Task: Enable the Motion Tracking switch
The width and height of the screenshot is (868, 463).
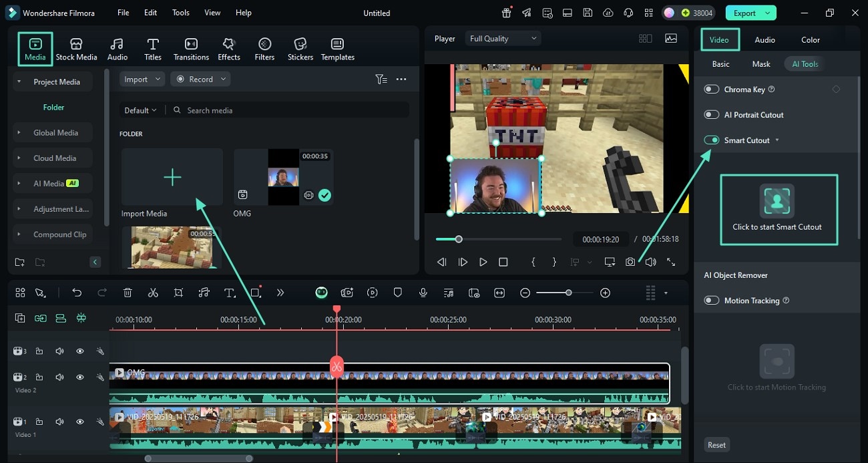Action: coord(712,301)
